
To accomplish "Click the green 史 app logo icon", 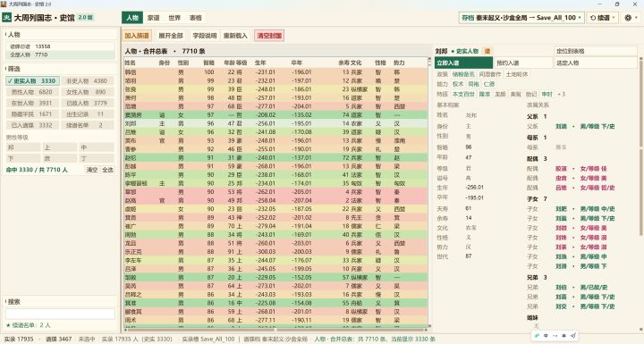I will click(6, 18).
